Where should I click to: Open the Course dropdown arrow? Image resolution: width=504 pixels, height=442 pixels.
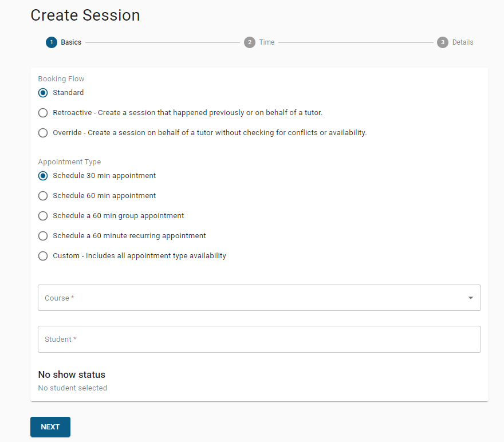pos(470,298)
